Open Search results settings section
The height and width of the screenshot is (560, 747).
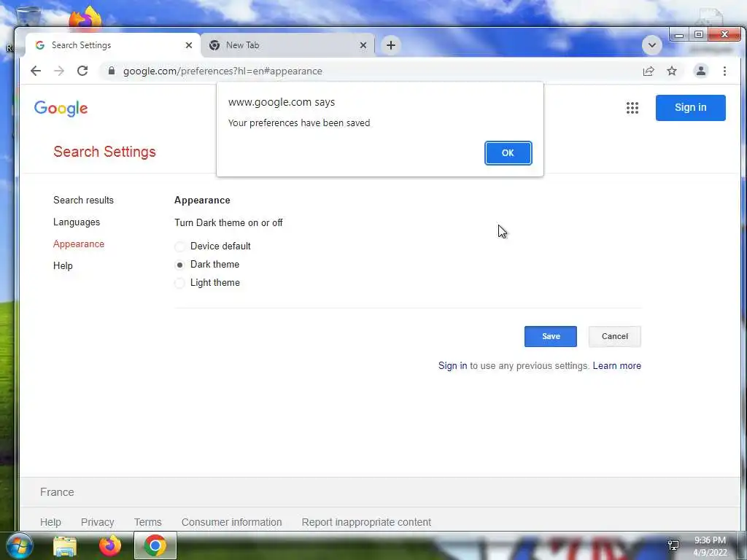(x=83, y=200)
